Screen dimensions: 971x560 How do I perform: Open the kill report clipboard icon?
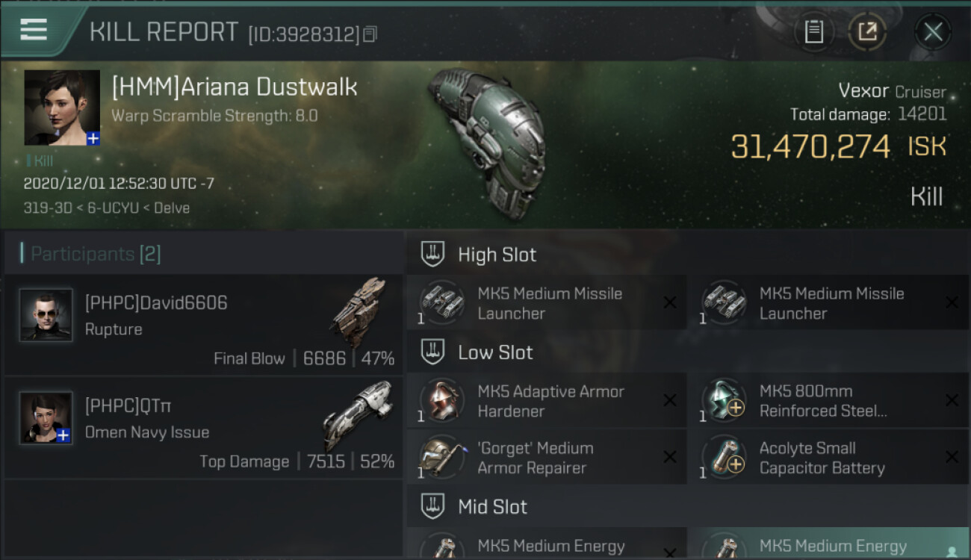point(813,32)
